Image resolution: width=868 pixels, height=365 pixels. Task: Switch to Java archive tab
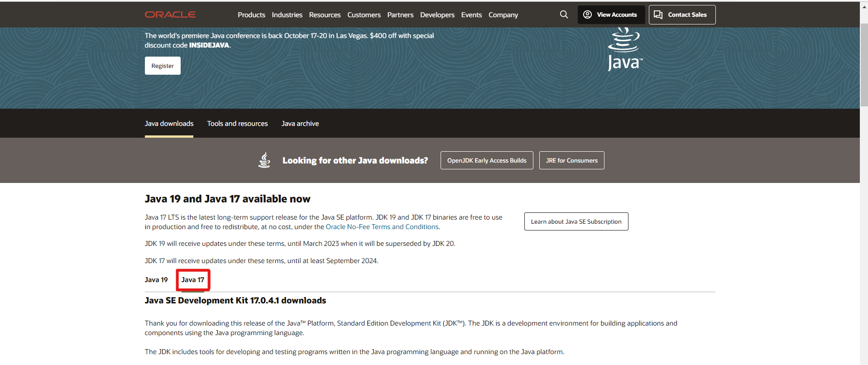300,123
